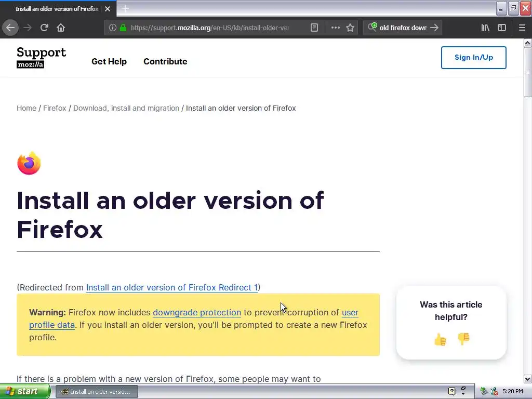The width and height of the screenshot is (532, 399).
Task: Open the Library bookmarks icon
Action: point(485,28)
